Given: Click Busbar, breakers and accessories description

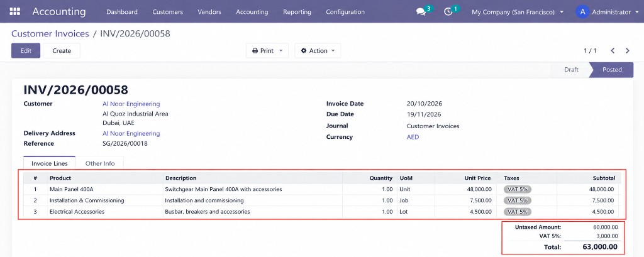Looking at the screenshot, I should 208,211.
